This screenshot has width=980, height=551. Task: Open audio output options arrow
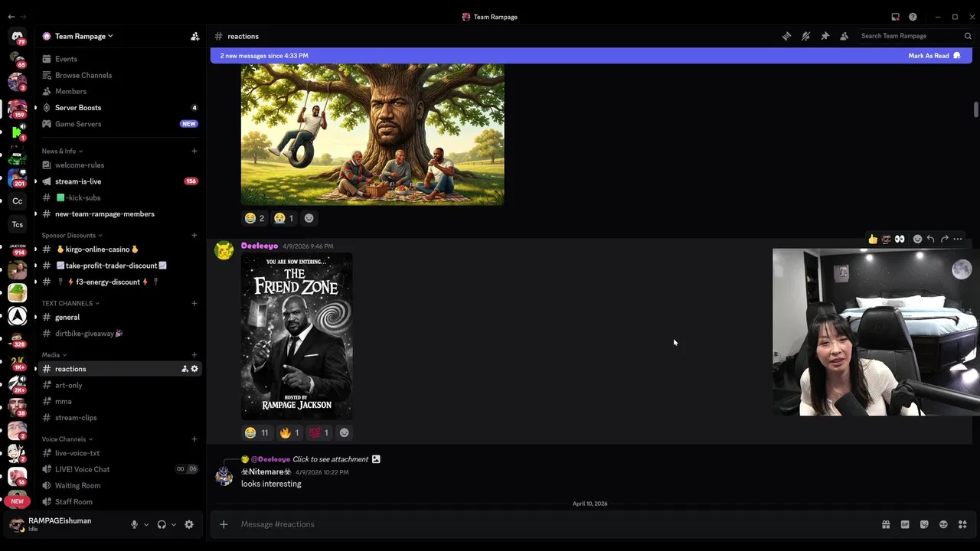tap(174, 525)
